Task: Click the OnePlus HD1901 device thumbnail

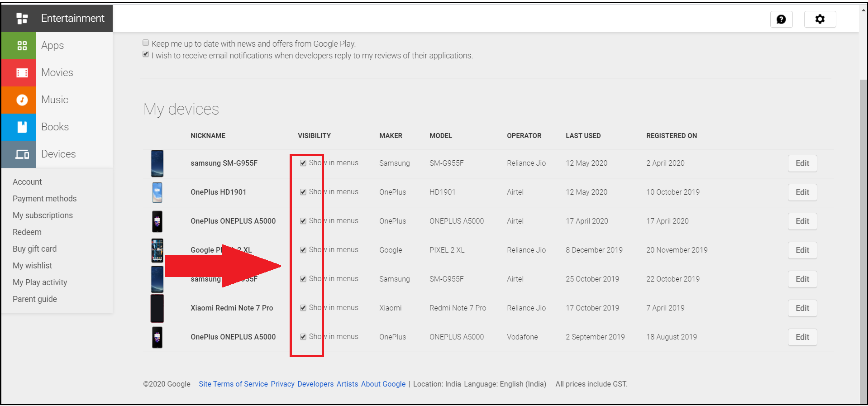Action: pos(157,192)
